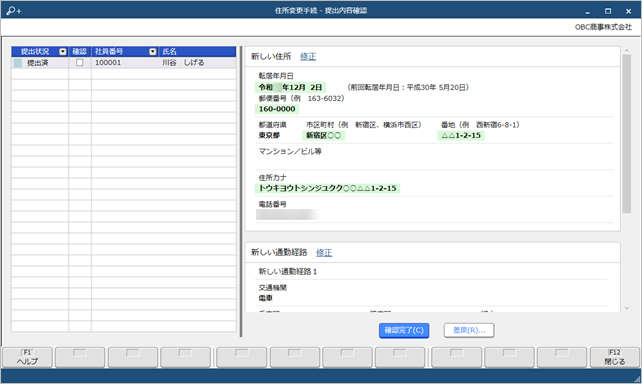Click the scroll down arrow of details pane
The image size is (642, 384).
[626, 308]
